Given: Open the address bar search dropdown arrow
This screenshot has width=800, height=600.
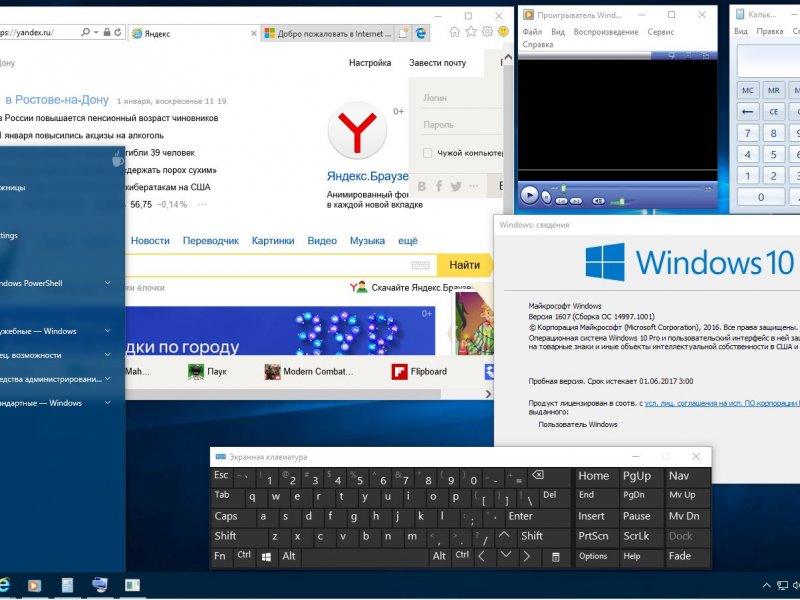Looking at the screenshot, I should pos(96,33).
